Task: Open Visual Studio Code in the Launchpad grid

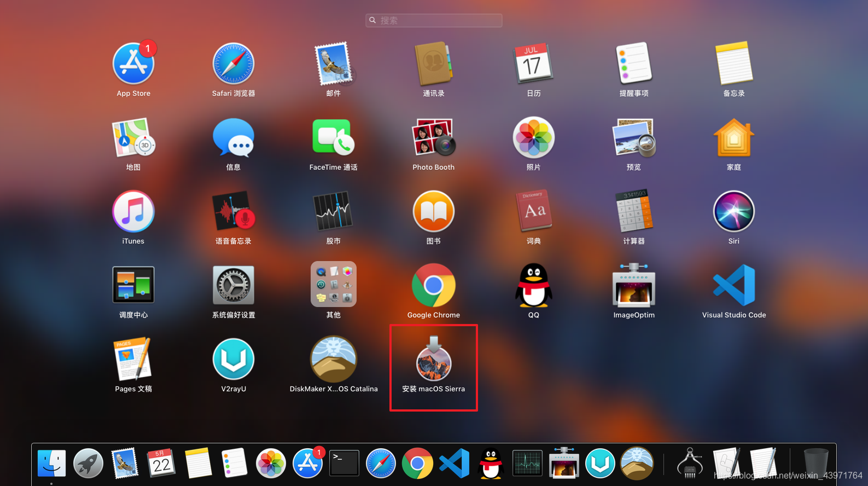Action: [x=734, y=285]
